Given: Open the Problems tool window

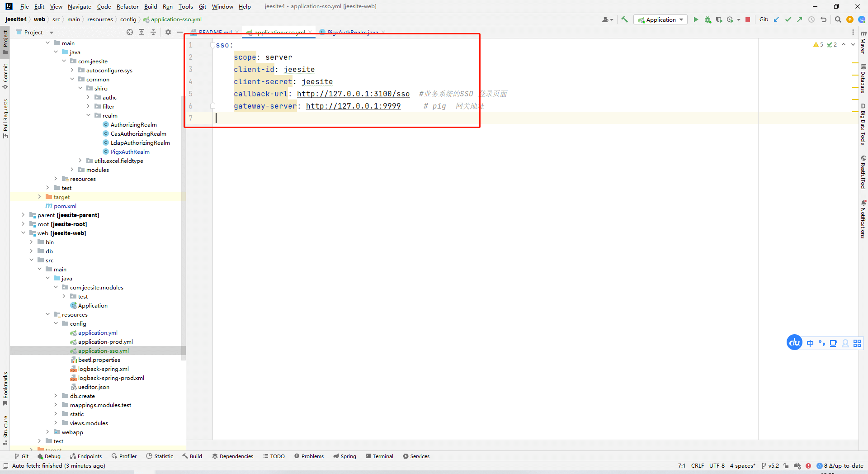Looking at the screenshot, I should (x=309, y=456).
